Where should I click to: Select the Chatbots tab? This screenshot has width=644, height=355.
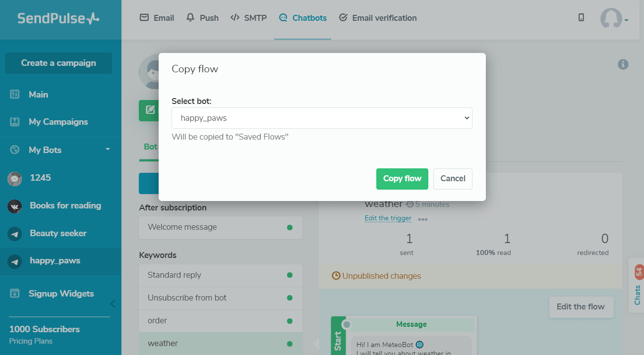tap(303, 18)
